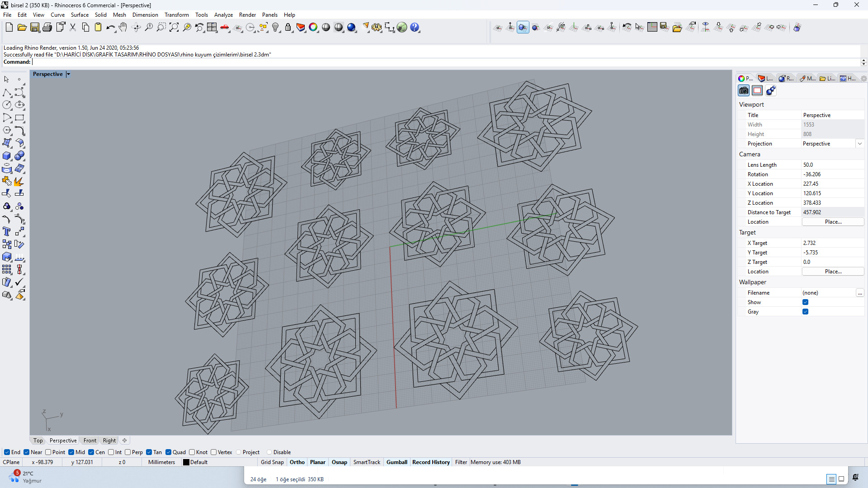This screenshot has height=488, width=868.
Task: Toggle the Near osnap checkbox
Action: (27, 452)
